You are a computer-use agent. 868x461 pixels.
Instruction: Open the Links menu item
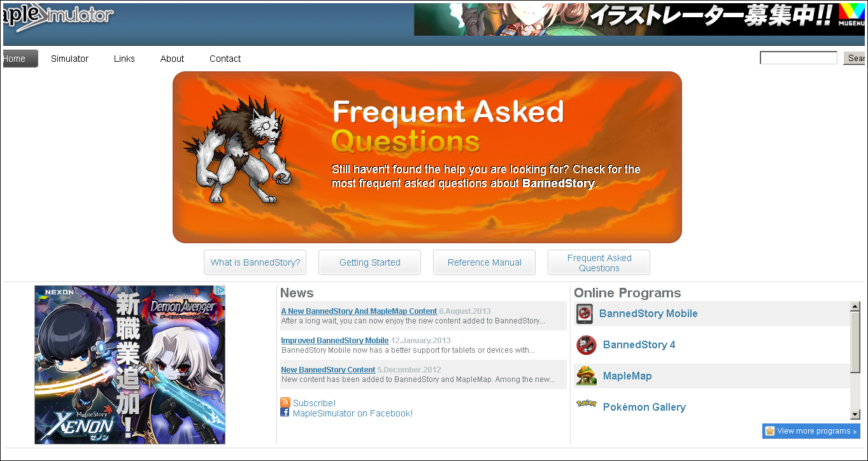[124, 59]
